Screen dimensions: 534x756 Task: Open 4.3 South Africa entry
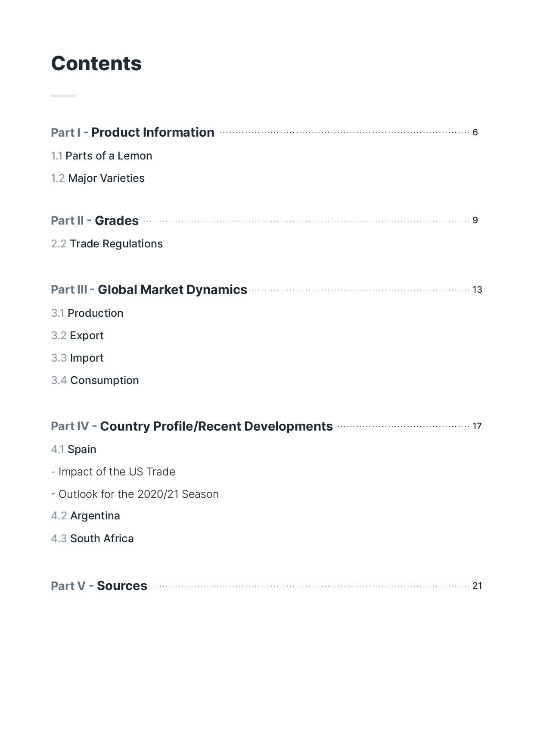click(x=93, y=538)
